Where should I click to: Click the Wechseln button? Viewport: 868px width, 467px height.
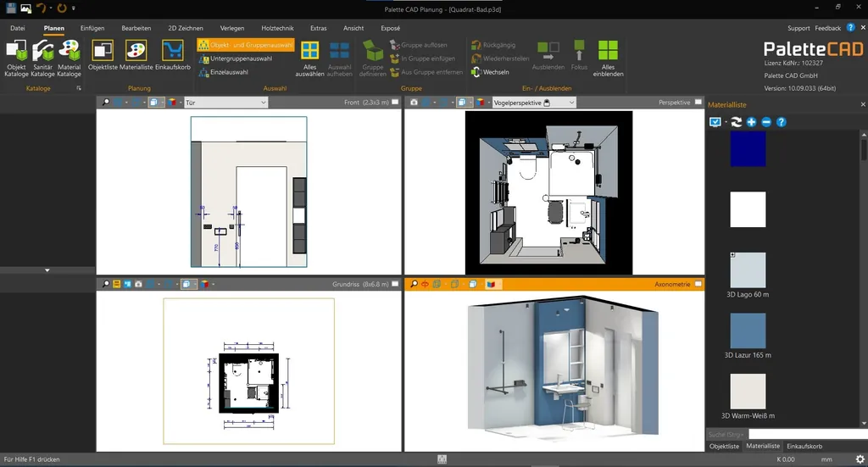pyautogui.click(x=495, y=72)
